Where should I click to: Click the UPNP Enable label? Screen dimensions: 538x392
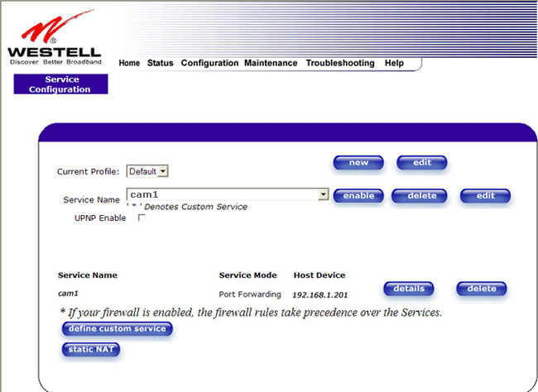[x=100, y=218]
